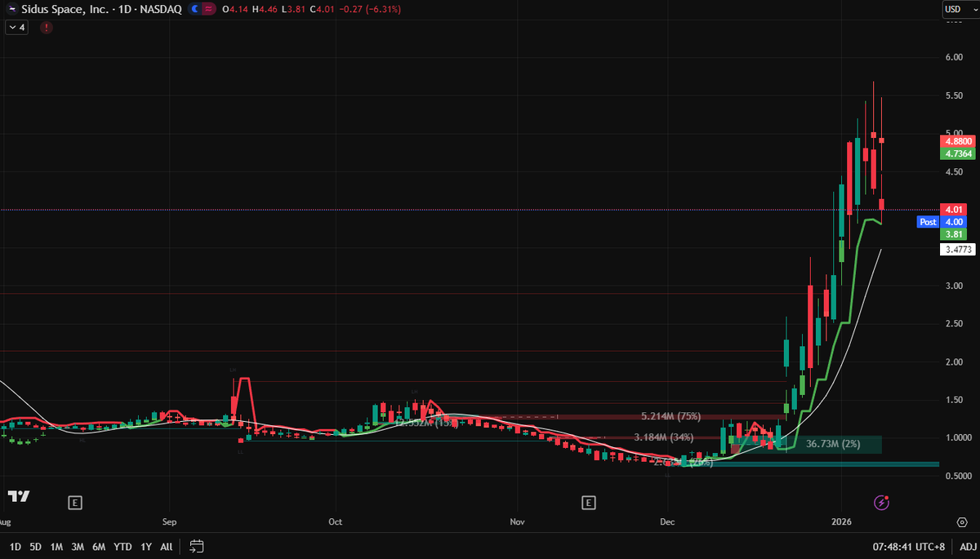Screen dimensions: 980x559
Task: Click the post-market moon session icon
Action: (x=194, y=9)
